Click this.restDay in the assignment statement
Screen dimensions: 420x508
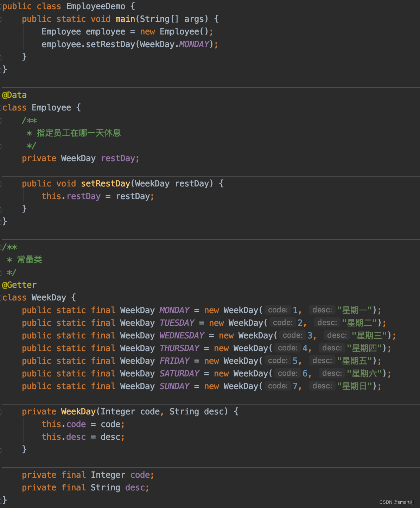(71, 196)
